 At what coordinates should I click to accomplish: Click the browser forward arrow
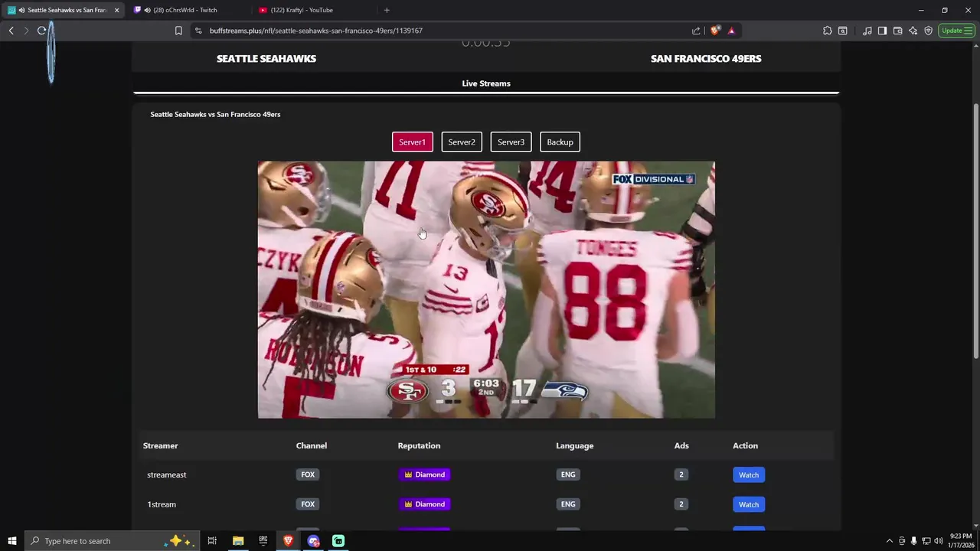[26, 31]
